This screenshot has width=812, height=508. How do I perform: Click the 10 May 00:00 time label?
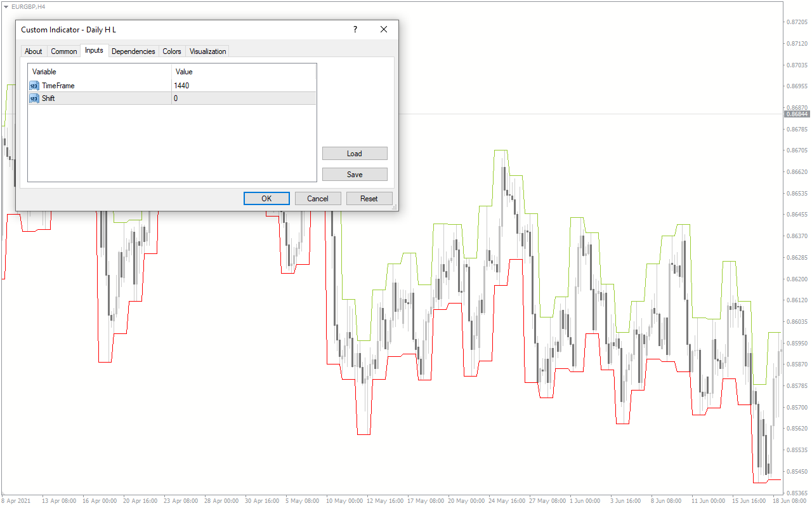(345, 501)
